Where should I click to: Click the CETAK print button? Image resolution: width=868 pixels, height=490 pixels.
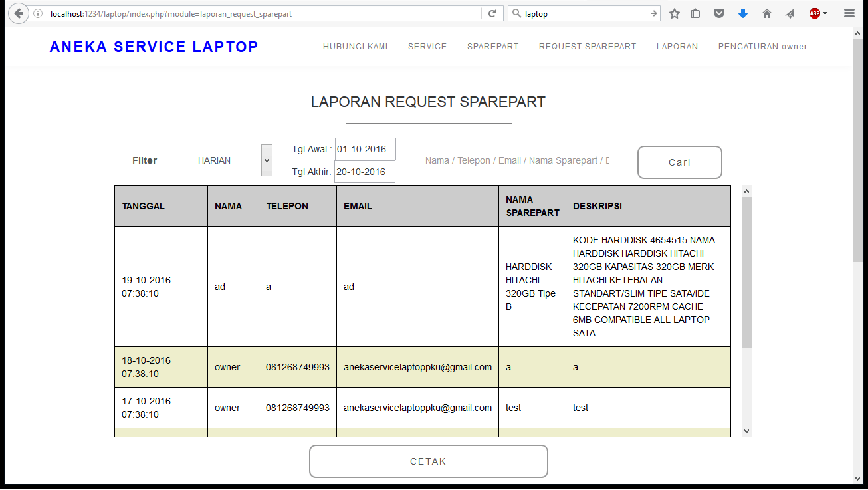point(428,461)
